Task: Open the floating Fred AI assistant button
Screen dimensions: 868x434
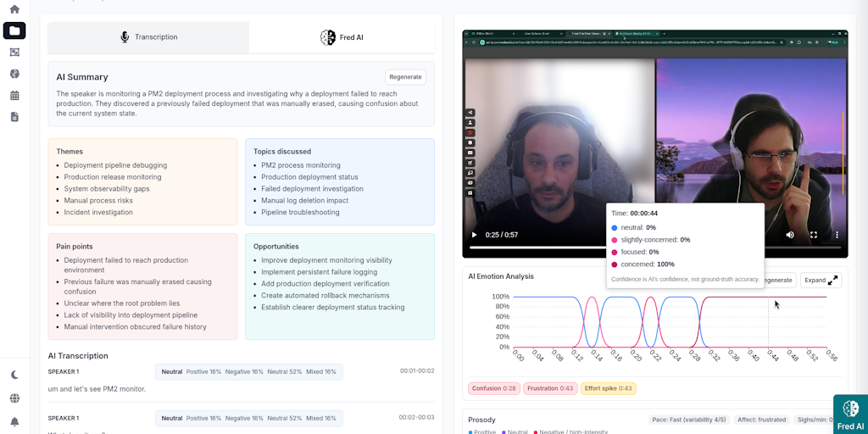Action: (x=851, y=414)
